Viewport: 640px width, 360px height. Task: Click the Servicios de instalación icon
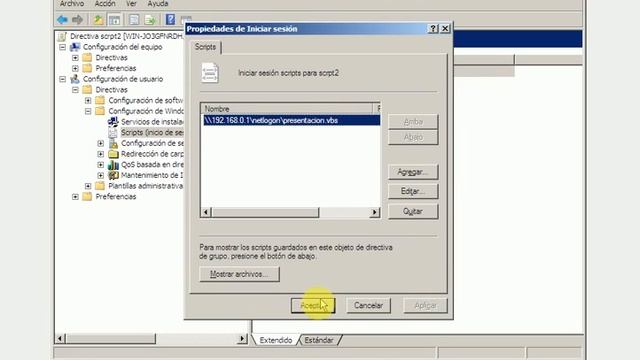coord(113,122)
